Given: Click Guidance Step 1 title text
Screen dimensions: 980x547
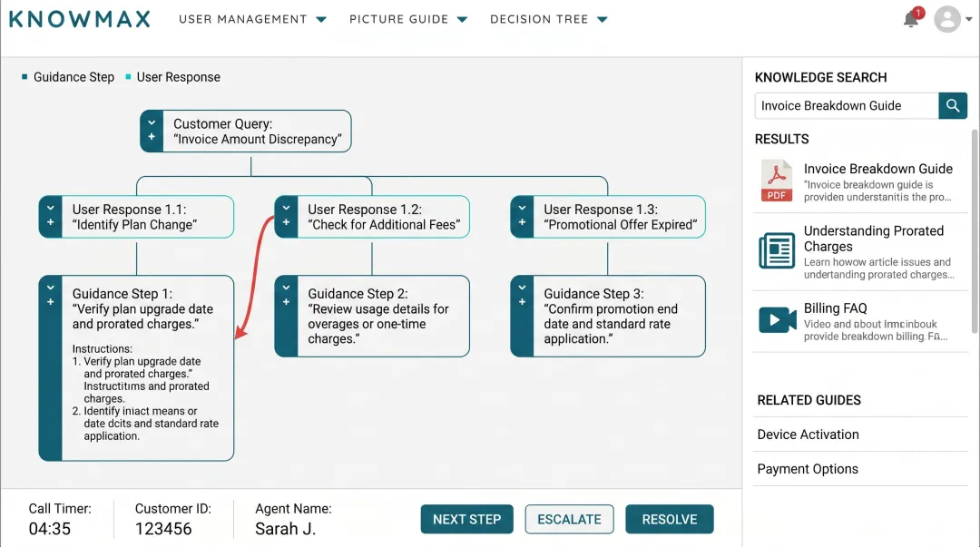Looking at the screenshot, I should click(x=122, y=294).
